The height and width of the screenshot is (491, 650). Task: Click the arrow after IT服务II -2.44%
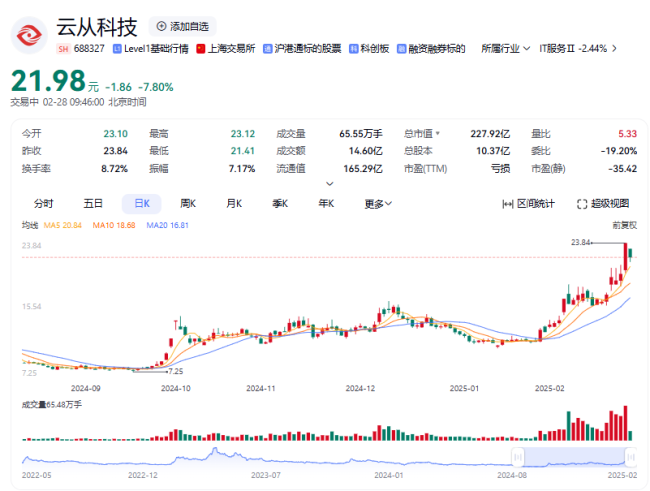pyautogui.click(x=614, y=49)
